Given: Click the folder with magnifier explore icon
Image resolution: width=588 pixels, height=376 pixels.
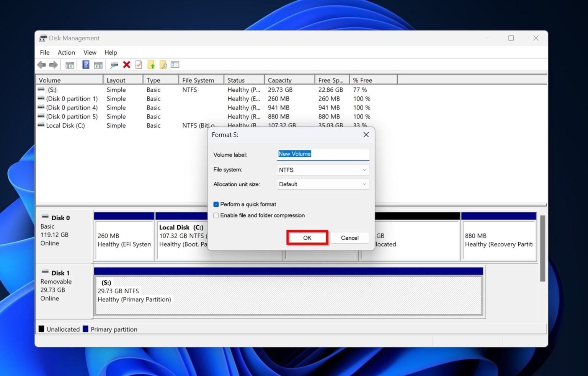Looking at the screenshot, I should [x=163, y=65].
